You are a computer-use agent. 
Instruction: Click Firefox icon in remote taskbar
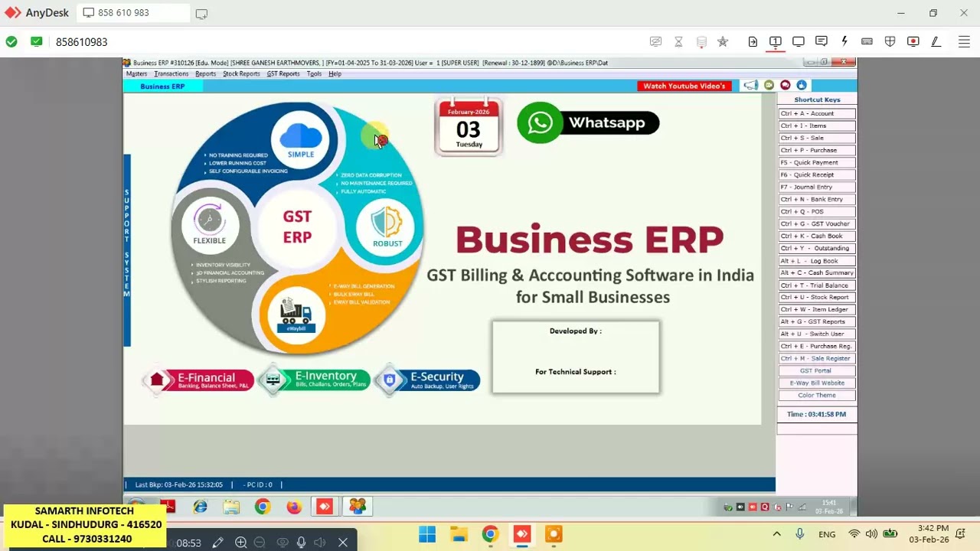pyautogui.click(x=294, y=507)
